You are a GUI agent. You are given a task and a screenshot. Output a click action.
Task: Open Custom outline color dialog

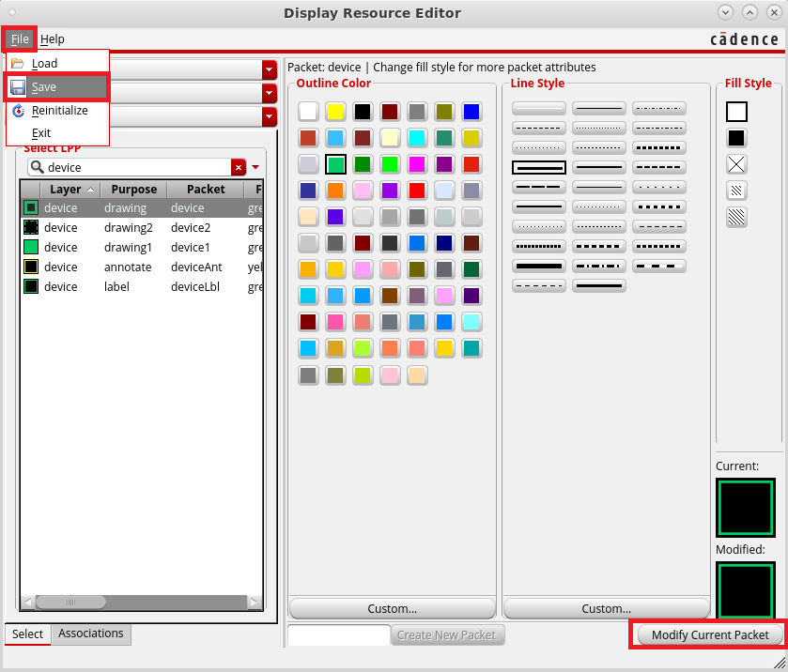pos(392,608)
